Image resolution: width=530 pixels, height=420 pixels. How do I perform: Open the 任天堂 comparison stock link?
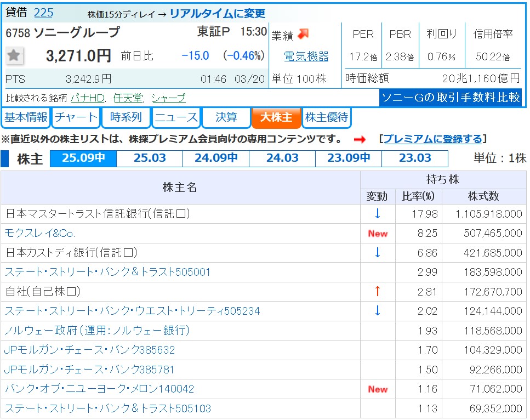pyautogui.click(x=128, y=98)
